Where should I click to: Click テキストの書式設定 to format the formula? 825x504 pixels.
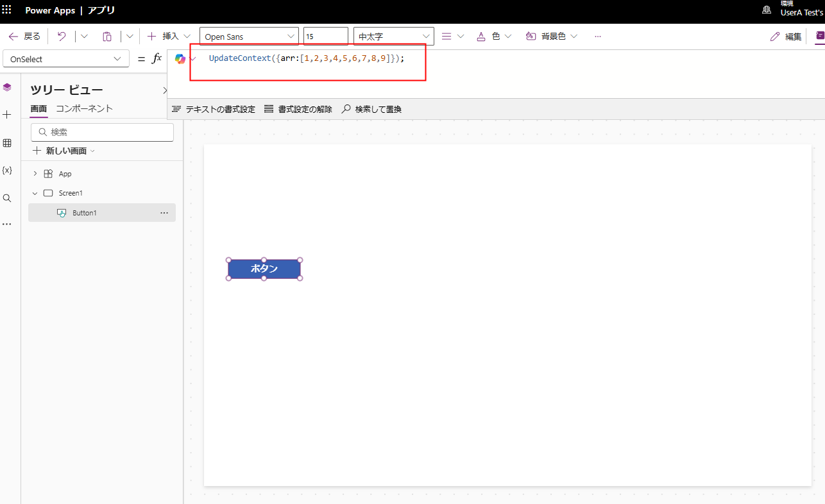[x=213, y=109]
